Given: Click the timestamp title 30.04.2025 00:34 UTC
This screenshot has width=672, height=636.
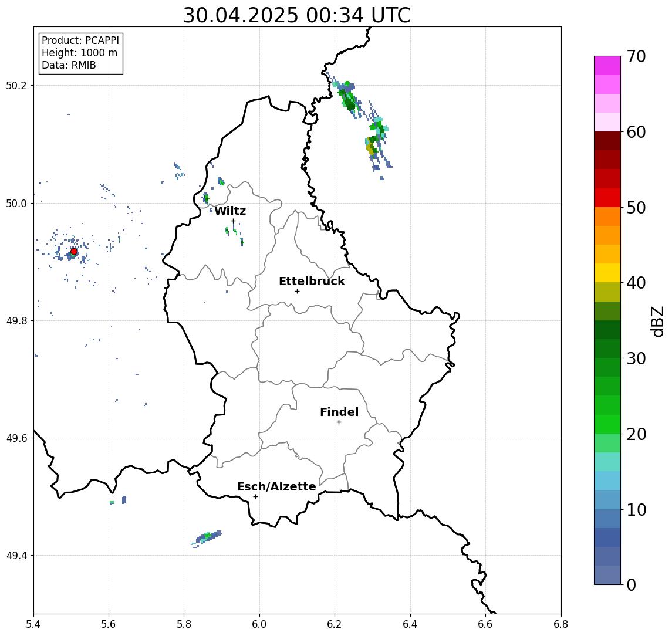Looking at the screenshot, I should (x=296, y=15).
